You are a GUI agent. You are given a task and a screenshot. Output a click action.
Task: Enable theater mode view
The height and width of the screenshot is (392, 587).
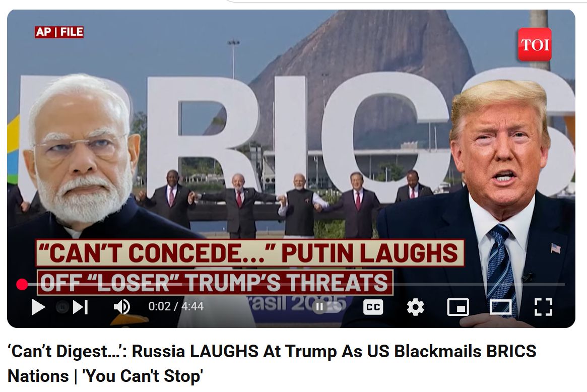point(500,307)
